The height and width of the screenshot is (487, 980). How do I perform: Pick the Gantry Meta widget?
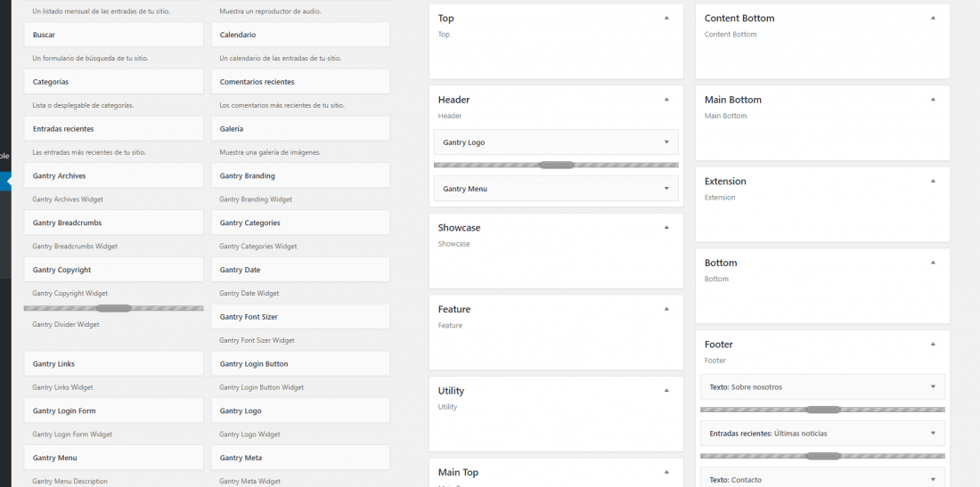pyautogui.click(x=300, y=458)
